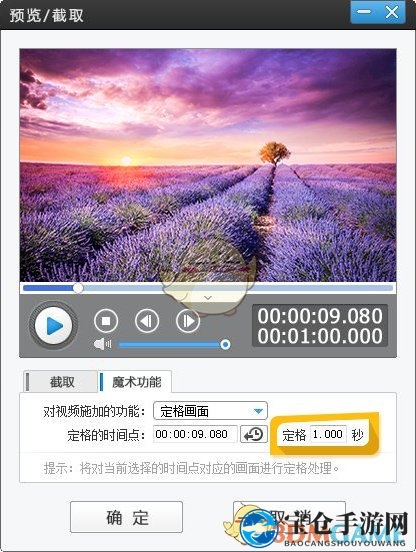Confirm with the 确定 button

126,517
